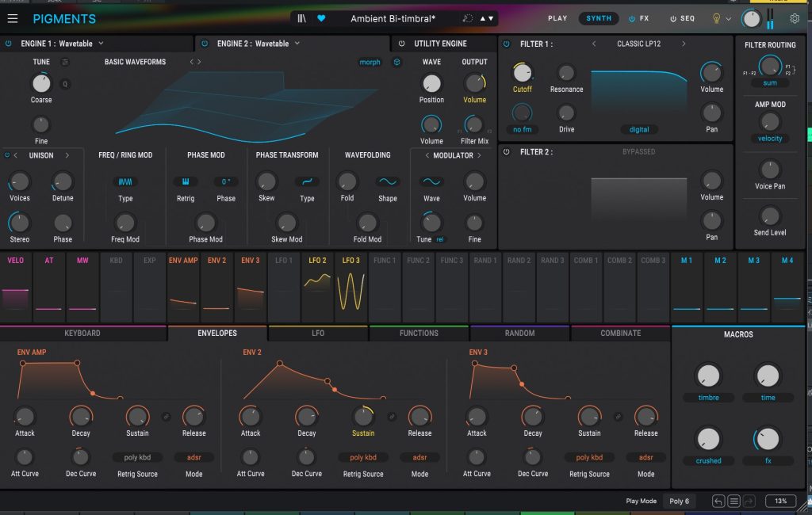Viewport: 812px width, 515px height.
Task: Click the undo arrow in bottom bar
Action: (718, 501)
